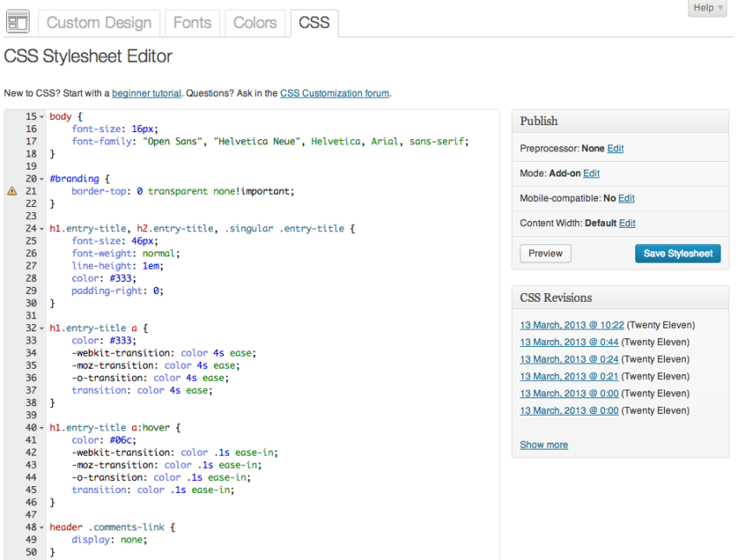Click the Custom Design screen icon top-left

pyautogui.click(x=17, y=21)
